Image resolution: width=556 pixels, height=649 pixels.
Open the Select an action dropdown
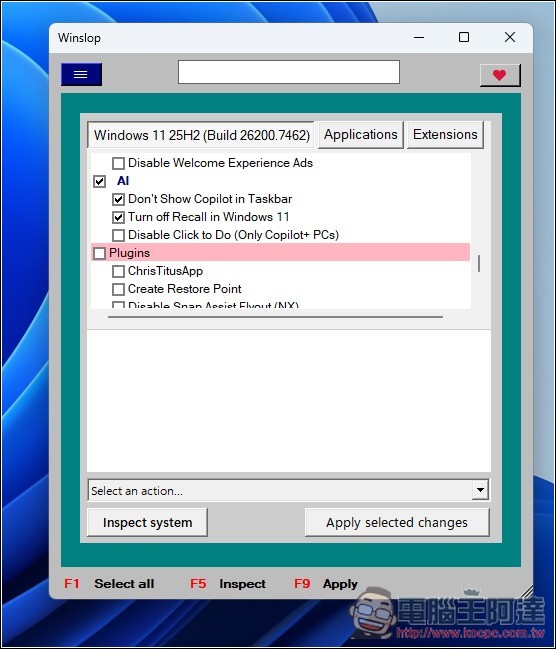(289, 490)
